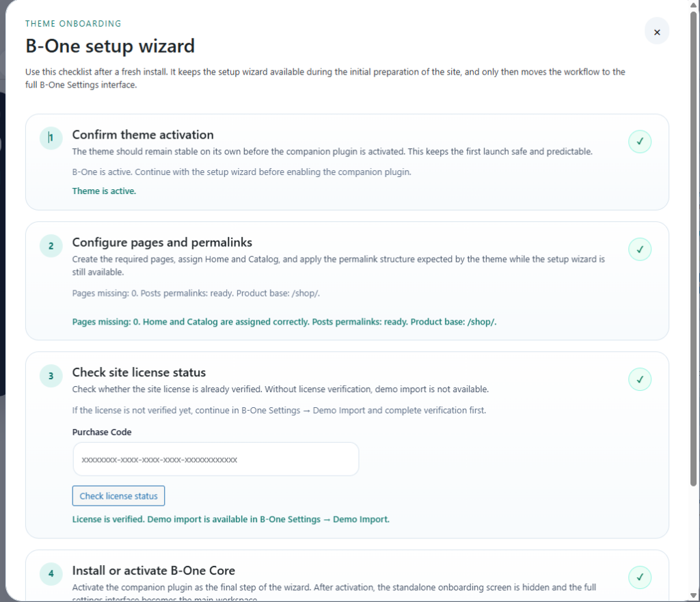Click the Purchase Code field label
700x602 pixels.
point(102,432)
